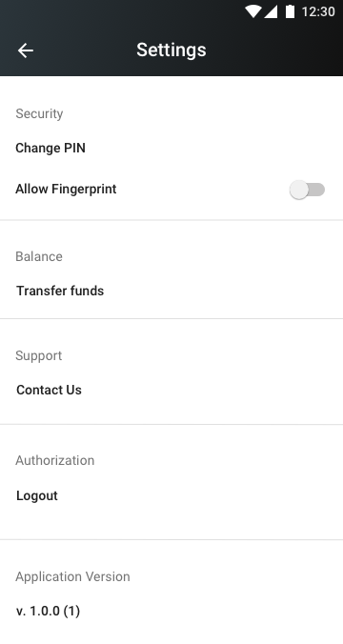Screen dimensions: 343x644
Task: Tap the Support section header
Action: point(39,355)
